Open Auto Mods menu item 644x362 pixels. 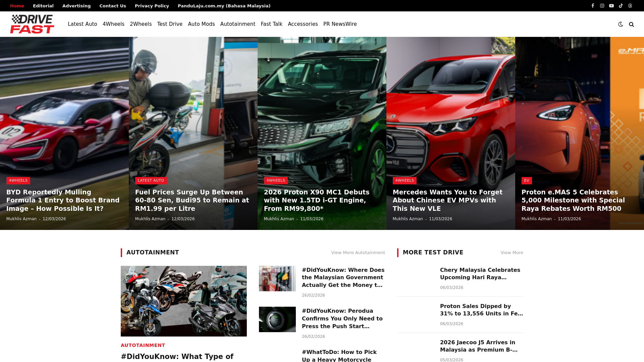click(201, 24)
